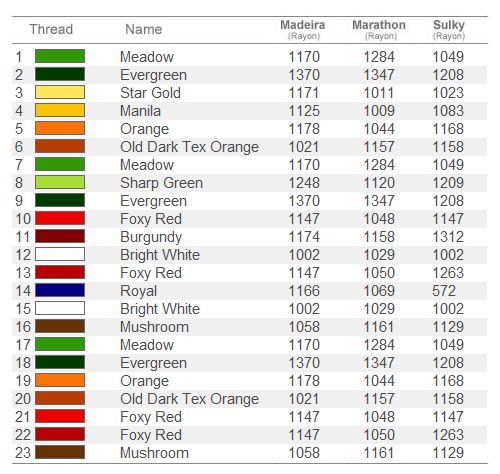Image resolution: width=500 pixels, height=474 pixels.
Task: Click the Manila thread name
Action: pyautogui.click(x=140, y=111)
